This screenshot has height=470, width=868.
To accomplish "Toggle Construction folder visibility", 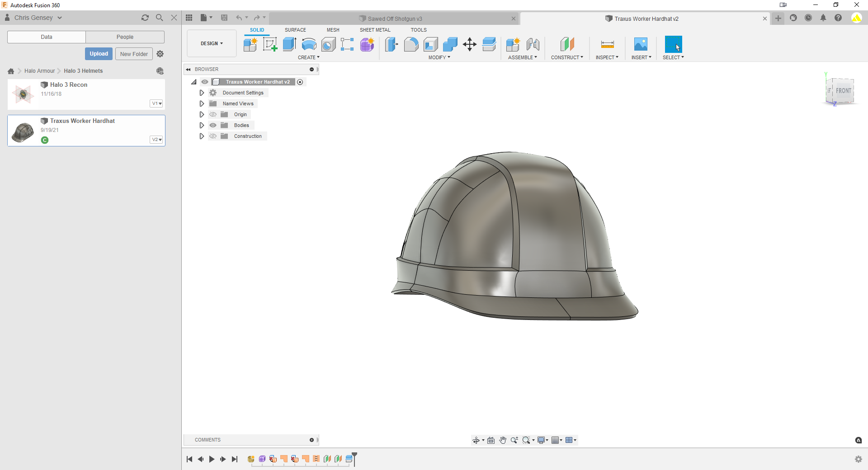I will click(213, 136).
